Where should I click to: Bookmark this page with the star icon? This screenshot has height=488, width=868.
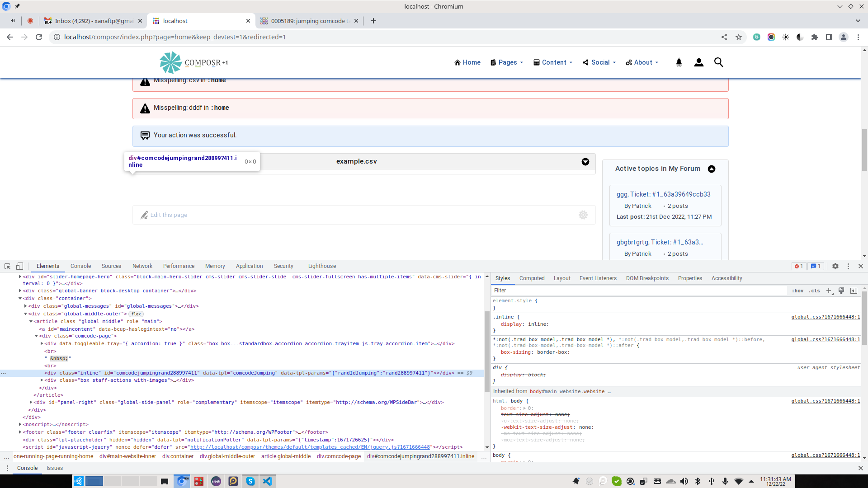click(x=739, y=37)
